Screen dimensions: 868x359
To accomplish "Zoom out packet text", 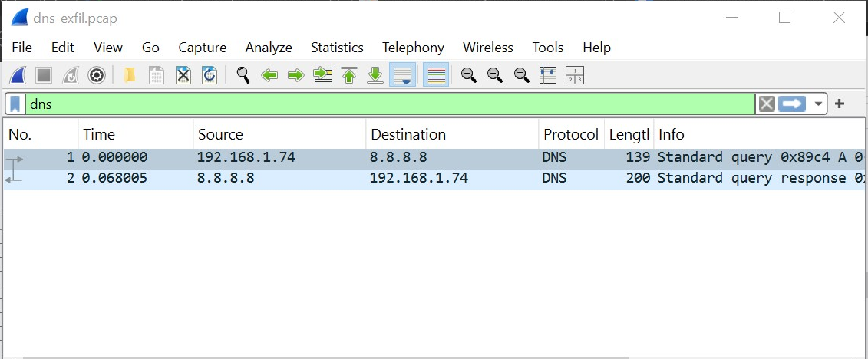I will pyautogui.click(x=495, y=75).
